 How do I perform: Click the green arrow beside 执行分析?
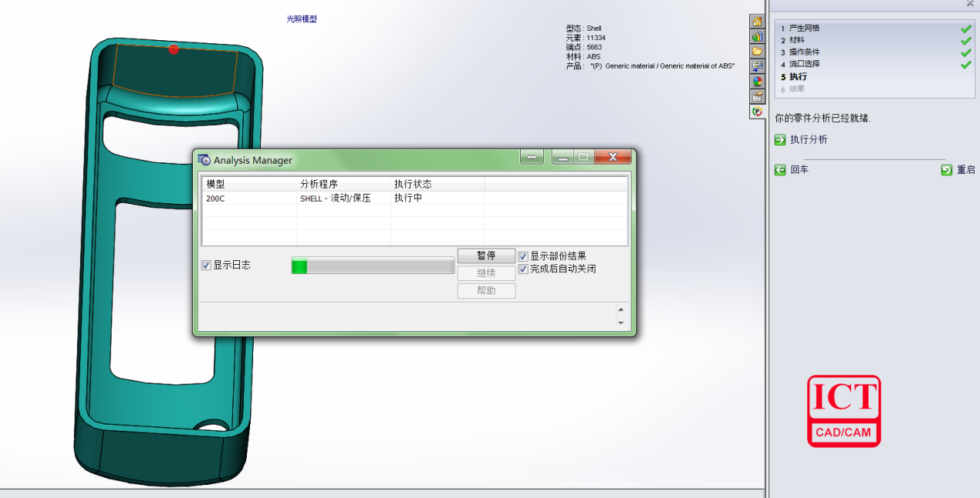point(780,140)
